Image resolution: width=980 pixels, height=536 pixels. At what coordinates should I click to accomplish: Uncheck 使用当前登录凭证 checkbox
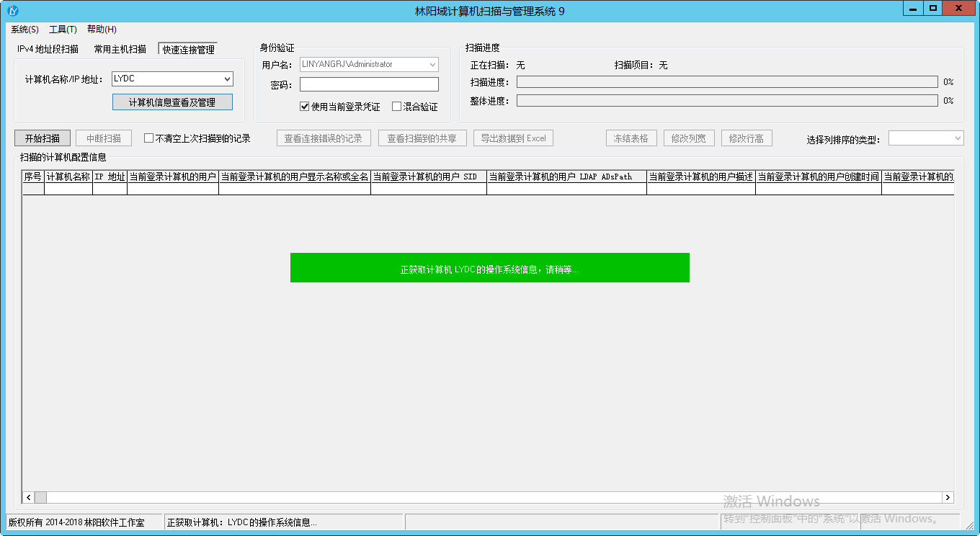(x=305, y=107)
